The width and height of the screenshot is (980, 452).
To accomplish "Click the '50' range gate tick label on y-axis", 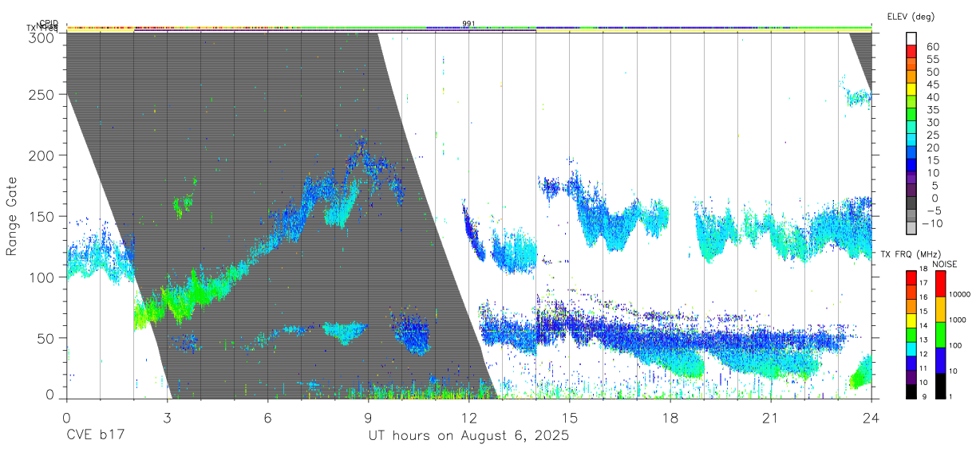I will pos(47,338).
